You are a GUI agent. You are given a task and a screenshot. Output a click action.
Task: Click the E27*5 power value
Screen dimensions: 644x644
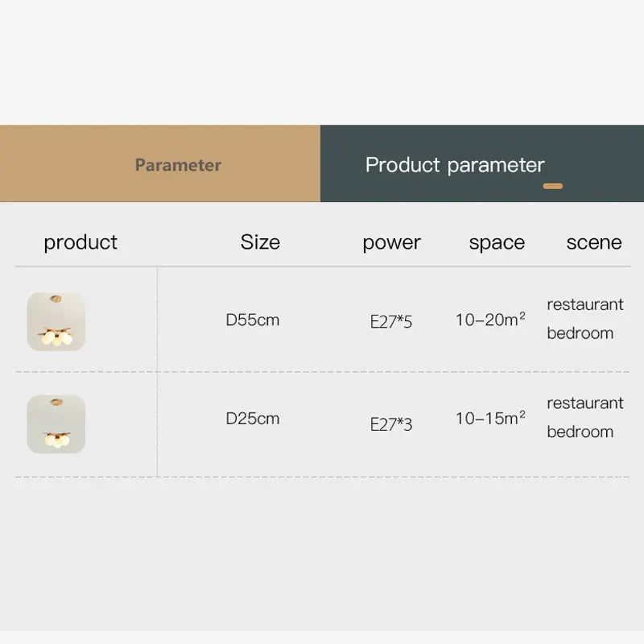pos(391,322)
